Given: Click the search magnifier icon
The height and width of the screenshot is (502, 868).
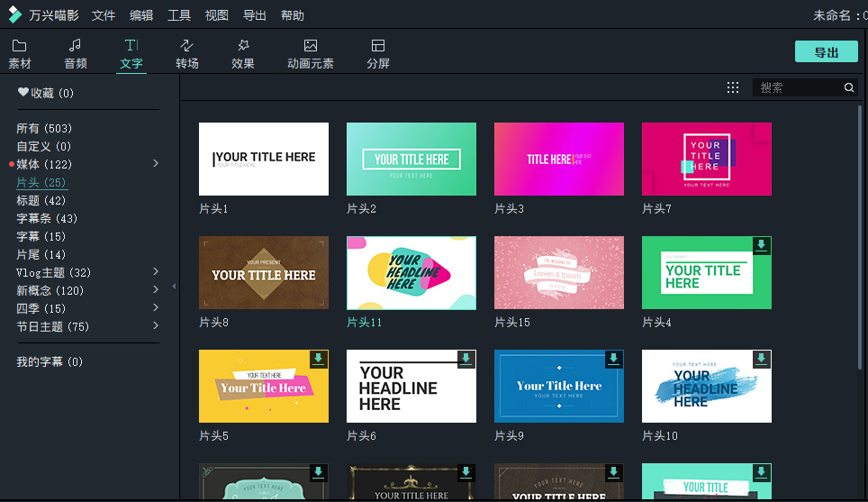Looking at the screenshot, I should [x=848, y=87].
